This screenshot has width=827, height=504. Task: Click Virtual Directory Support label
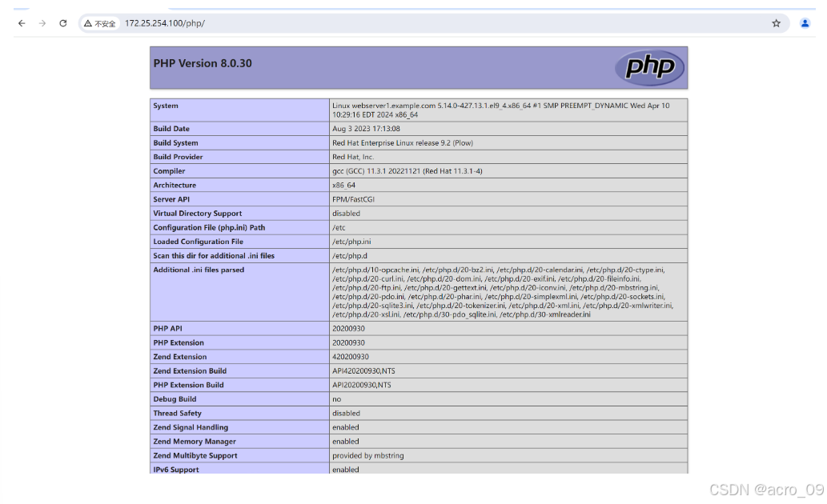[x=197, y=214]
